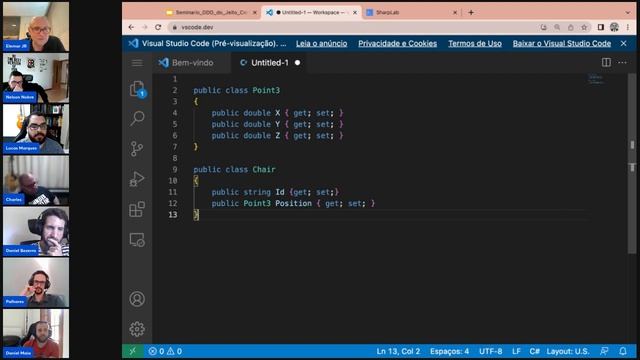Viewport: 640px width, 360px height.
Task: Open the feedback icon in status bar
Action: pyautogui.click(x=604, y=351)
